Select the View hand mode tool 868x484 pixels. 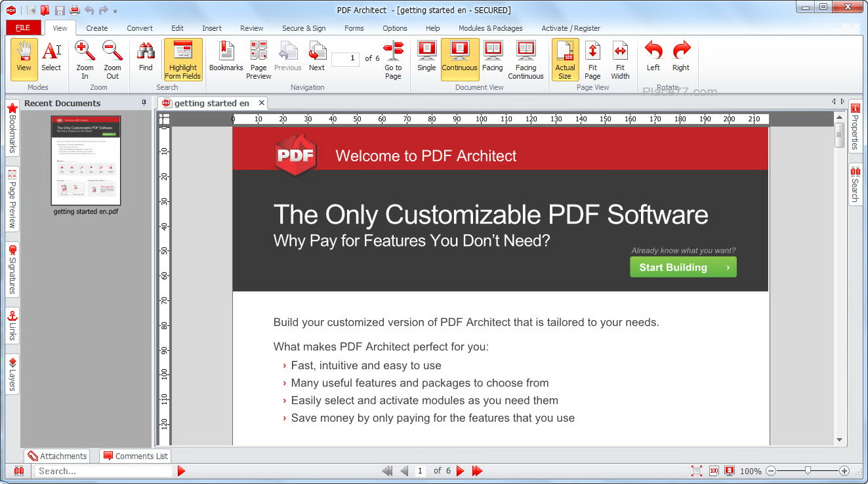pos(24,59)
